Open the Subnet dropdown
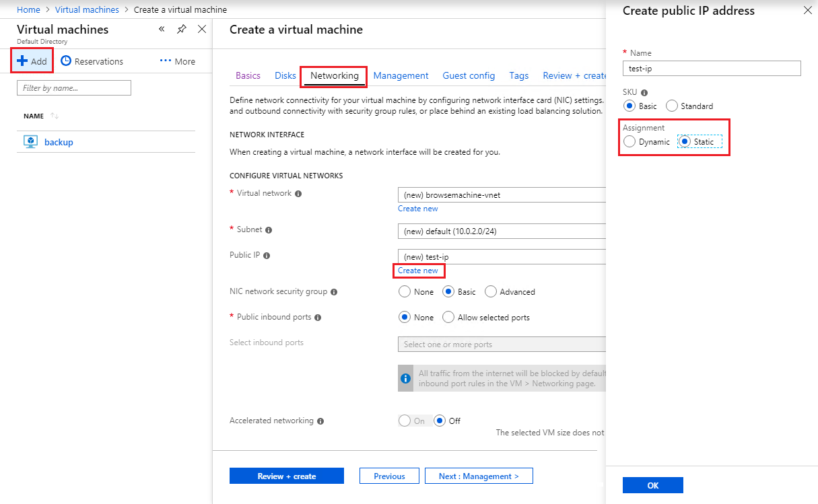818x504 pixels. (502, 231)
